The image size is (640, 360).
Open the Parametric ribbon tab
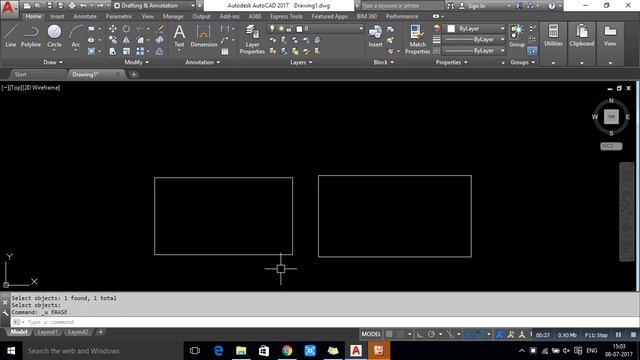click(x=119, y=16)
